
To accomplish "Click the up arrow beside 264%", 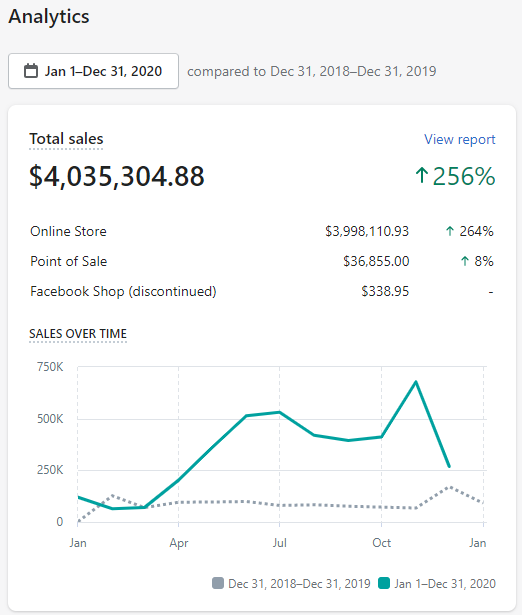I will point(450,231).
